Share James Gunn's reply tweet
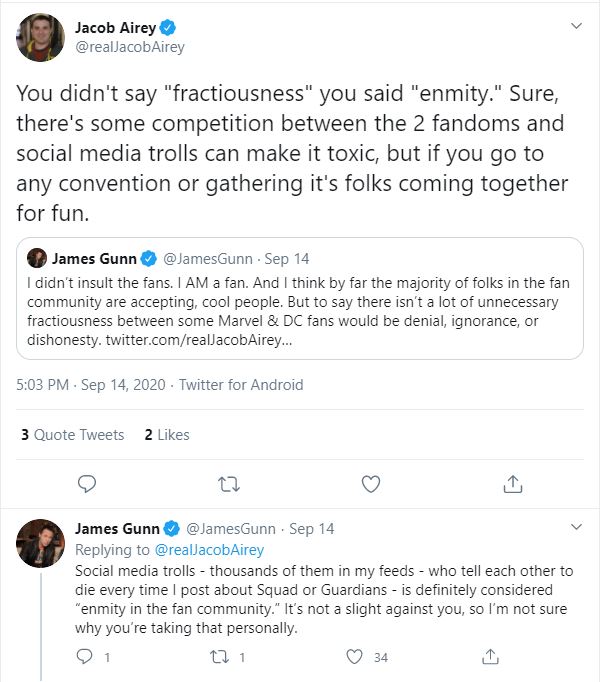Image resolution: width=604 pixels, height=682 pixels. pos(490,657)
